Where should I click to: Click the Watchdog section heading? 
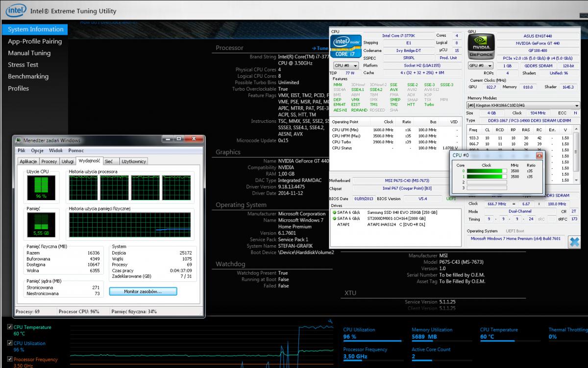[230, 264]
